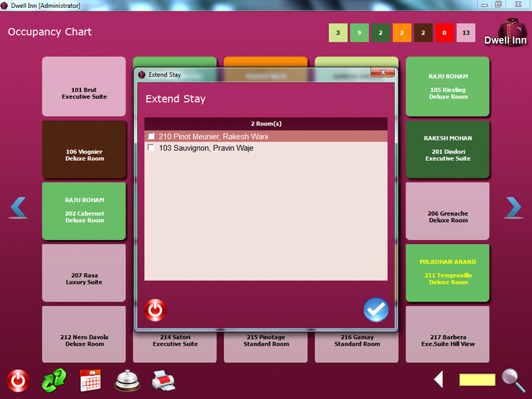
Task: Click the green refresh arrows icon
Action: click(55, 381)
